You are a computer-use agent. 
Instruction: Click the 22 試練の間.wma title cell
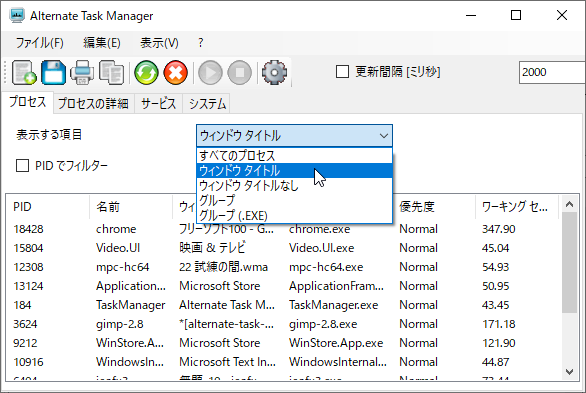point(223,267)
